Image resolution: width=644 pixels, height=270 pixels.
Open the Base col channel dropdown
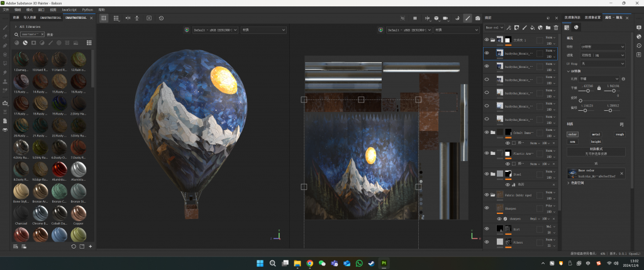point(494,28)
